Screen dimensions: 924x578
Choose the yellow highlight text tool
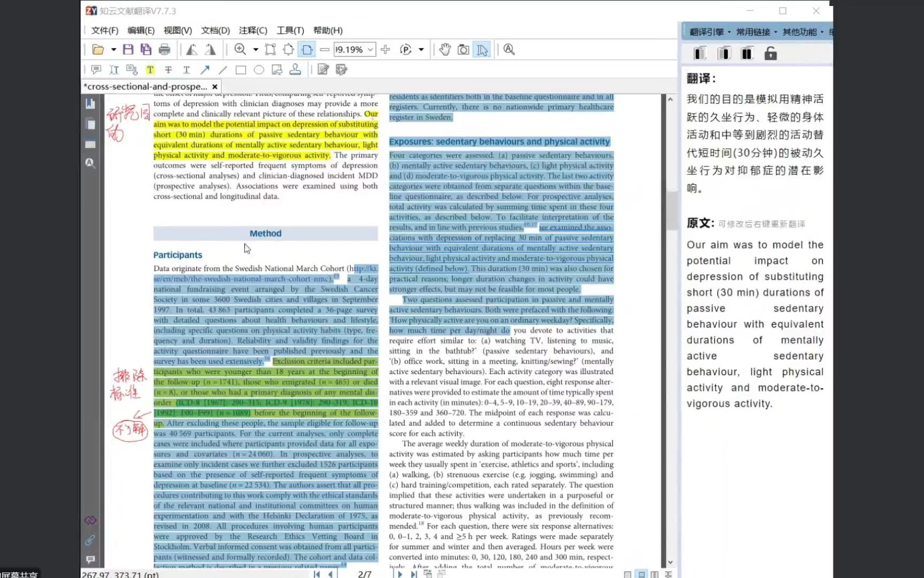click(x=150, y=70)
